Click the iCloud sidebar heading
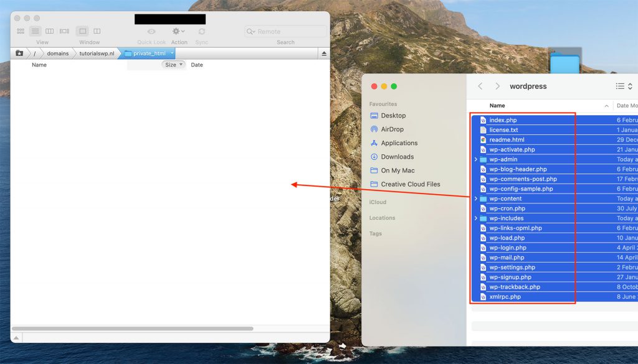Image resolution: width=638 pixels, height=364 pixels. [x=378, y=202]
